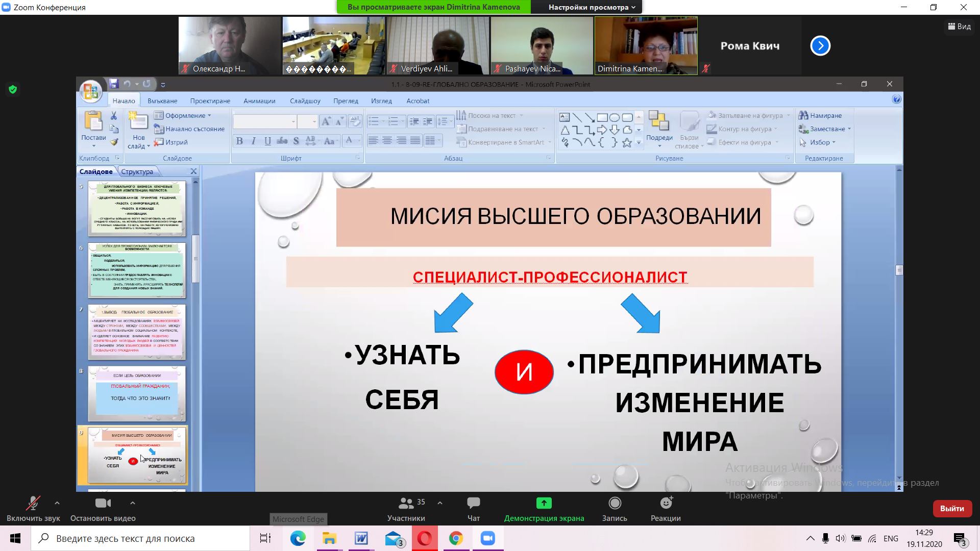Expand video options arrow beside camera

tap(133, 503)
